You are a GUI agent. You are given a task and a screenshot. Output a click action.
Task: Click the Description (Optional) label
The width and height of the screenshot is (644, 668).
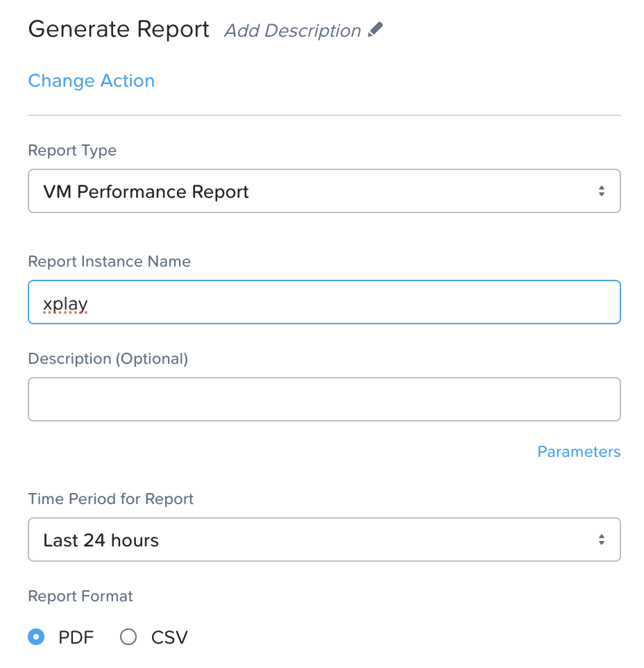(108, 359)
